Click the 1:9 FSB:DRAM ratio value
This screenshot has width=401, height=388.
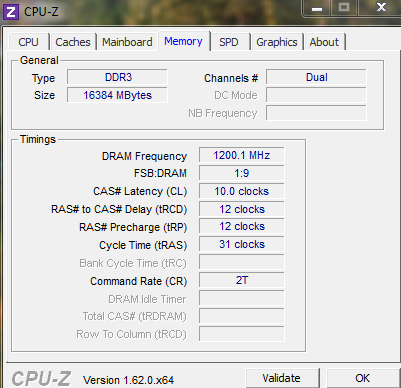click(242, 173)
